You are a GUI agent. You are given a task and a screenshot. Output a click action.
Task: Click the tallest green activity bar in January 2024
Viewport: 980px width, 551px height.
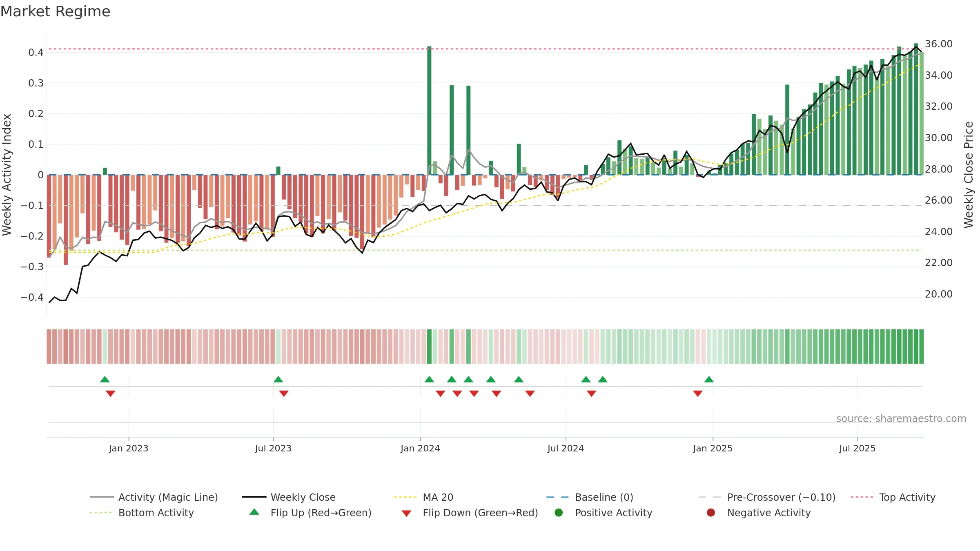click(x=429, y=111)
